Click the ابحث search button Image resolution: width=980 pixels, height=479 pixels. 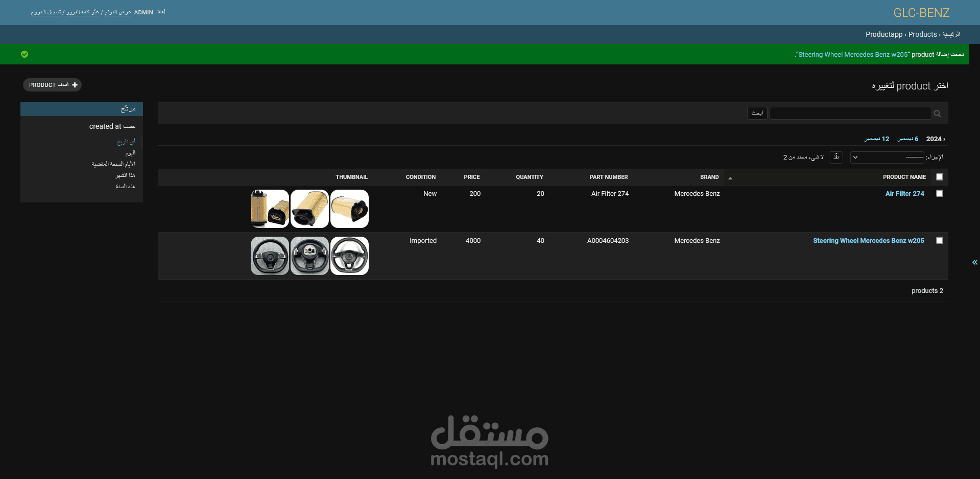757,113
